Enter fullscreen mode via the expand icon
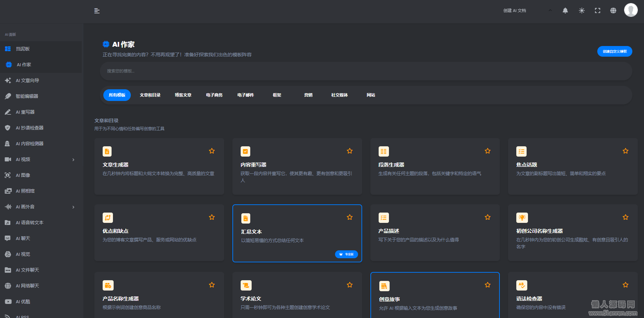Viewport: 644px width, 318px height. [x=597, y=11]
